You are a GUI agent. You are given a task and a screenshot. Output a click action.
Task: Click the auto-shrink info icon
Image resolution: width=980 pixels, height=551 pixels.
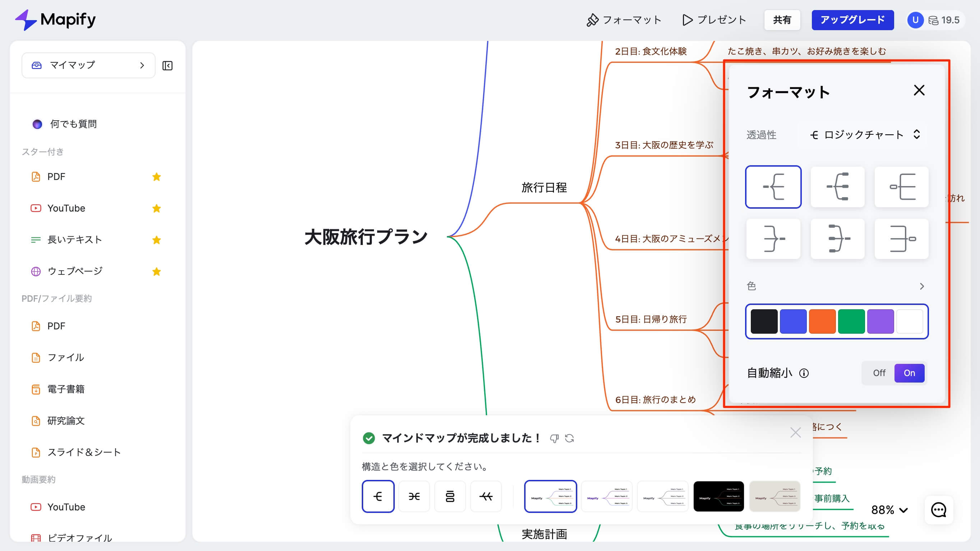pyautogui.click(x=804, y=373)
